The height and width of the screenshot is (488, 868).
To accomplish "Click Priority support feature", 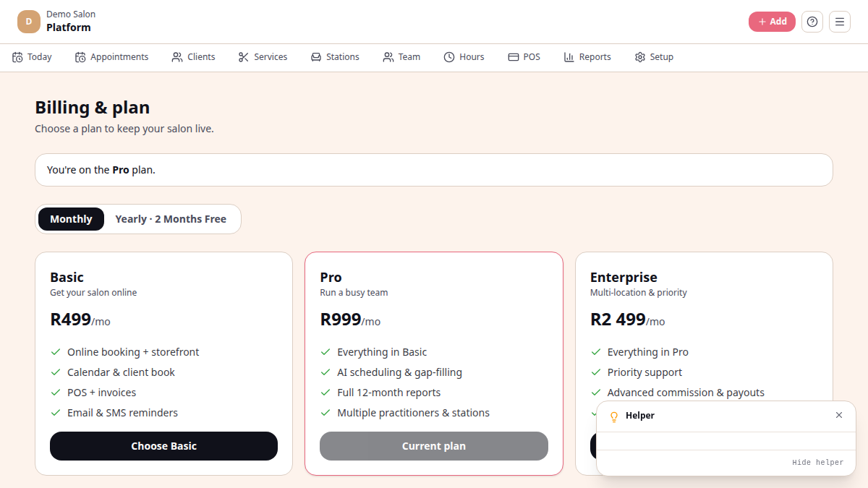I will 644,372.
